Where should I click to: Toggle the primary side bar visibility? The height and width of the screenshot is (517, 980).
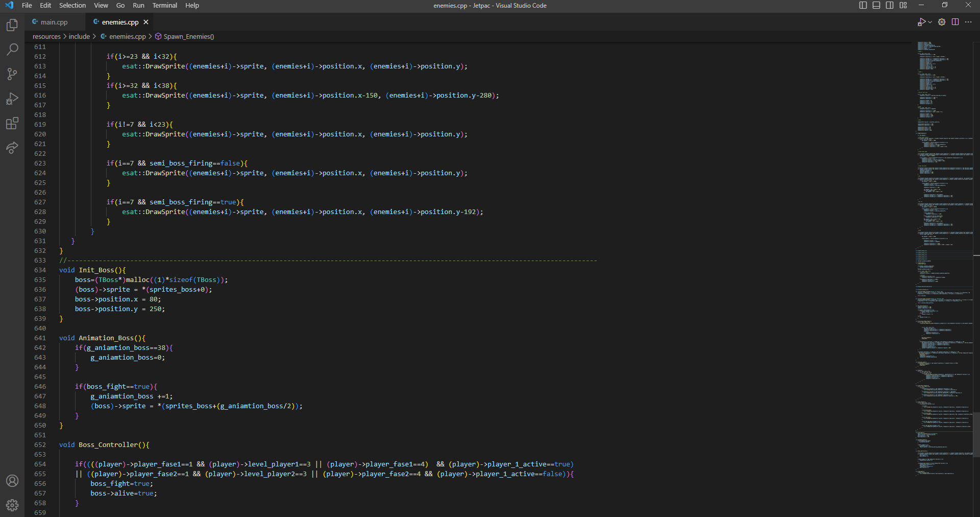tap(863, 5)
